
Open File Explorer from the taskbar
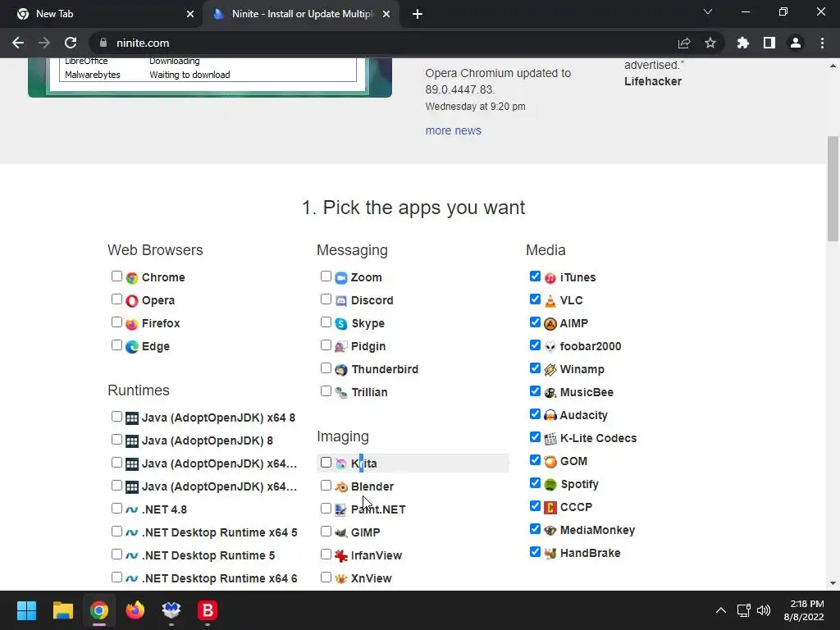coord(62,610)
